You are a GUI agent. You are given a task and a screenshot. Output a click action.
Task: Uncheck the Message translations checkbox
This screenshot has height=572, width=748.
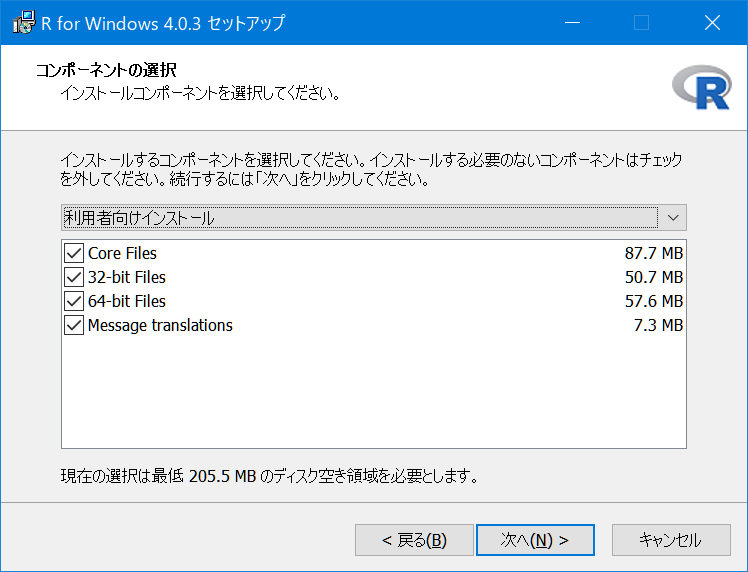point(74,325)
